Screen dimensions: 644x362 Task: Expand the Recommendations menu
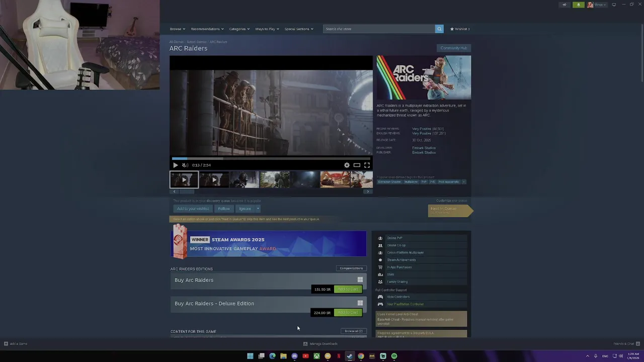[x=207, y=29]
